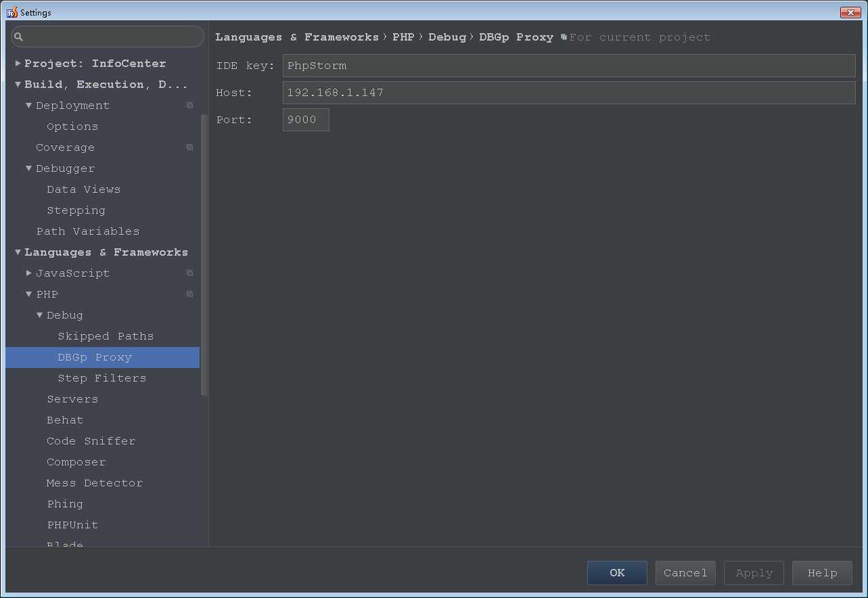Click the PhpStorm Settings window icon
Image resolution: width=868 pixels, height=598 pixels.
click(12, 12)
